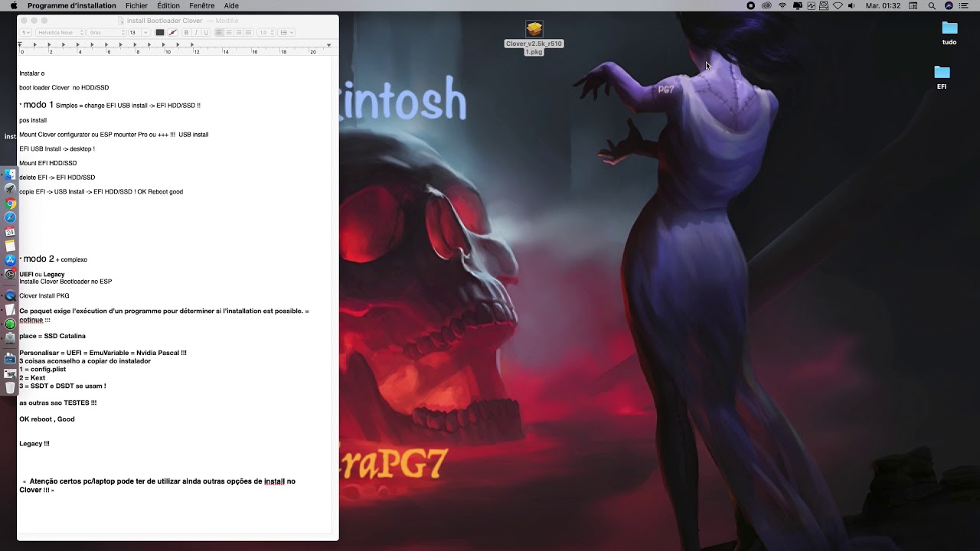Image resolution: width=980 pixels, height=551 pixels.
Task: Open the list bullets dropdown
Action: click(286, 33)
